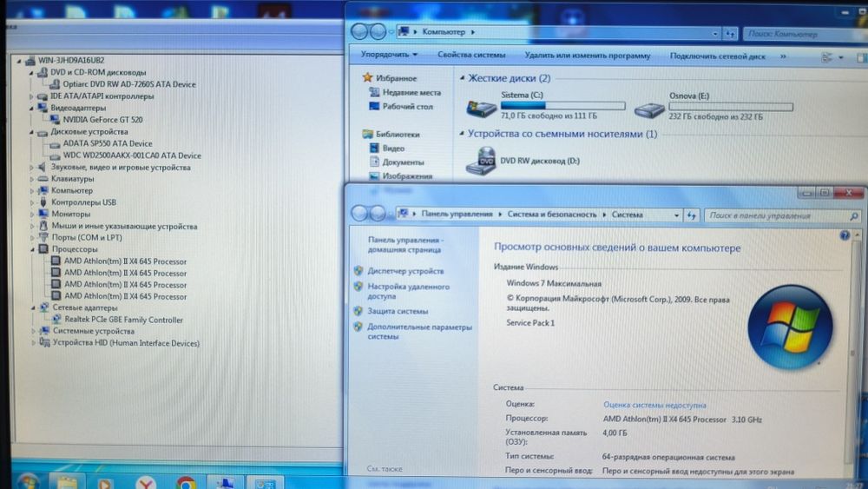868x489 pixels.
Task: Change view using the Explorer view icon
Action: (827, 57)
